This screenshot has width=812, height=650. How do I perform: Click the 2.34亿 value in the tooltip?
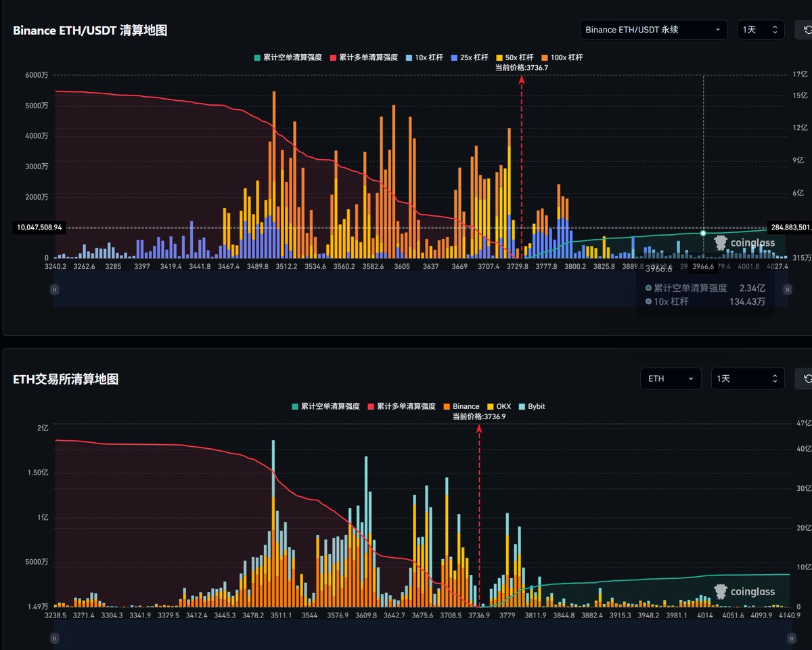(752, 288)
